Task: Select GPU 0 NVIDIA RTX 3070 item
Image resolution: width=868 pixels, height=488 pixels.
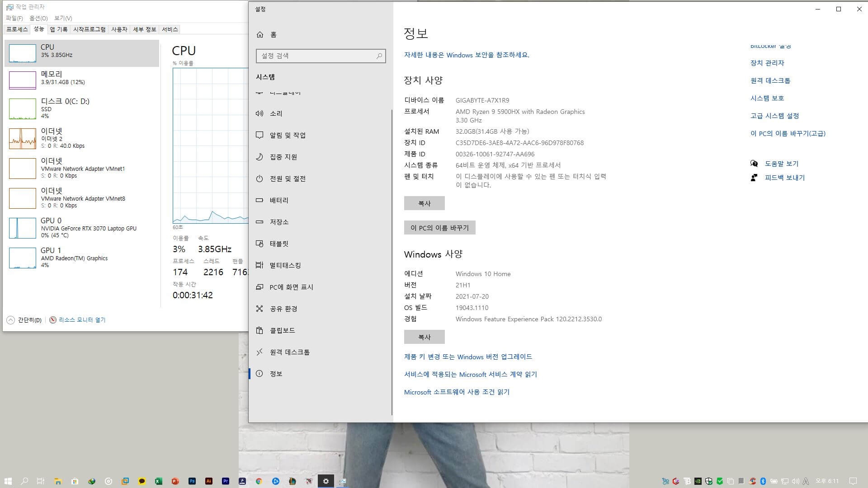Action: 82,228
